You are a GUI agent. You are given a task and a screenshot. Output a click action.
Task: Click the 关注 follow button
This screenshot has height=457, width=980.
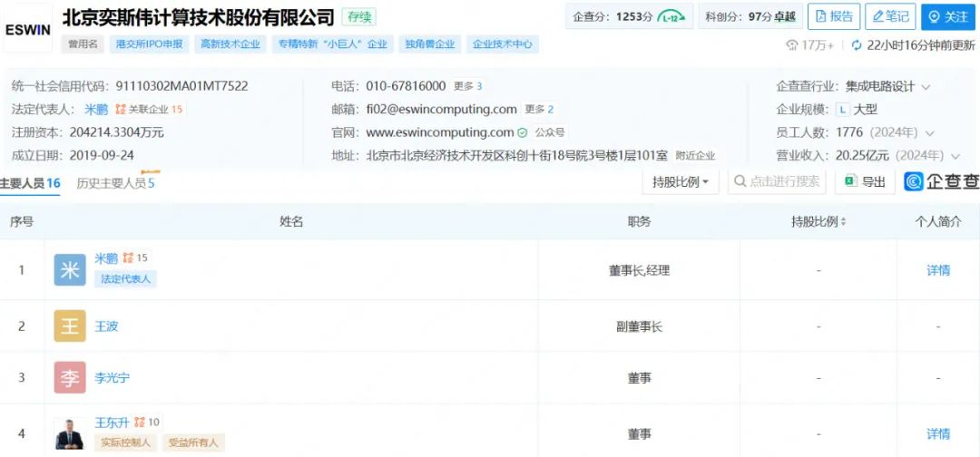pos(948,16)
